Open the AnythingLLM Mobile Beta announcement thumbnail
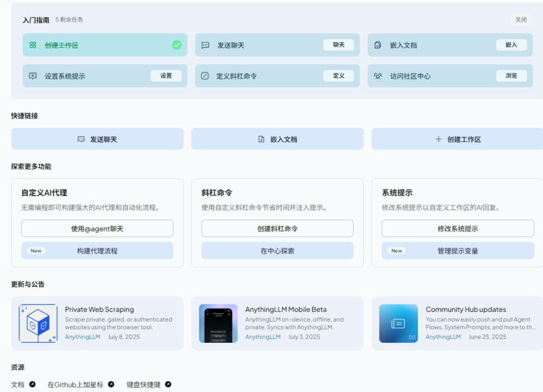The image size is (543, 392). pos(218,323)
